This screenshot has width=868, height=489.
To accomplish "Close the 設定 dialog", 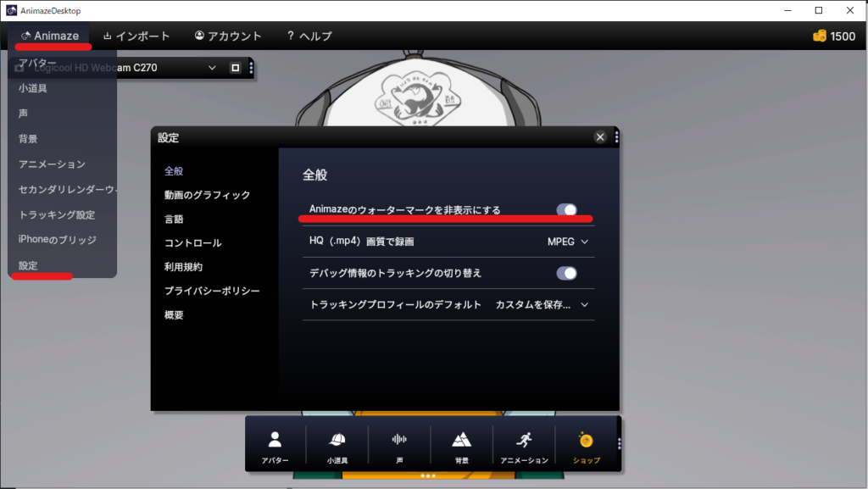I will [600, 137].
